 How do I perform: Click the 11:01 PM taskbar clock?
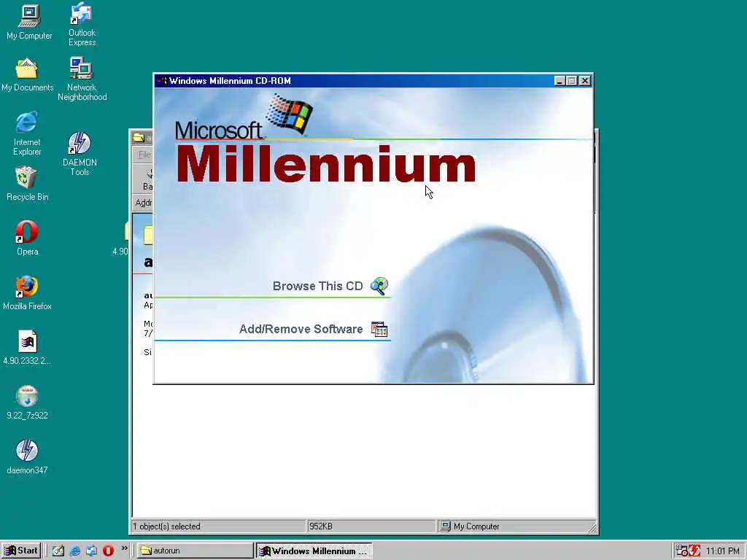pyautogui.click(x=723, y=551)
